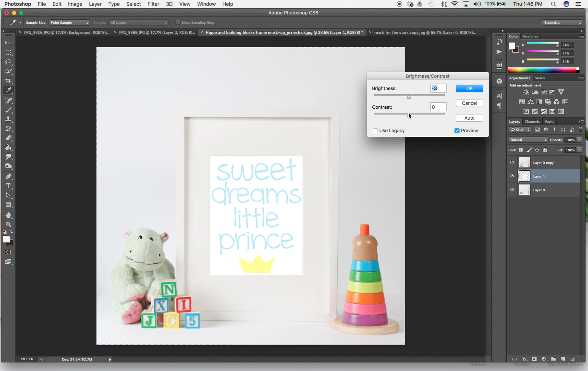588x371 pixels.
Task: Open the Normal blend mode dropdown
Action: [x=528, y=140]
